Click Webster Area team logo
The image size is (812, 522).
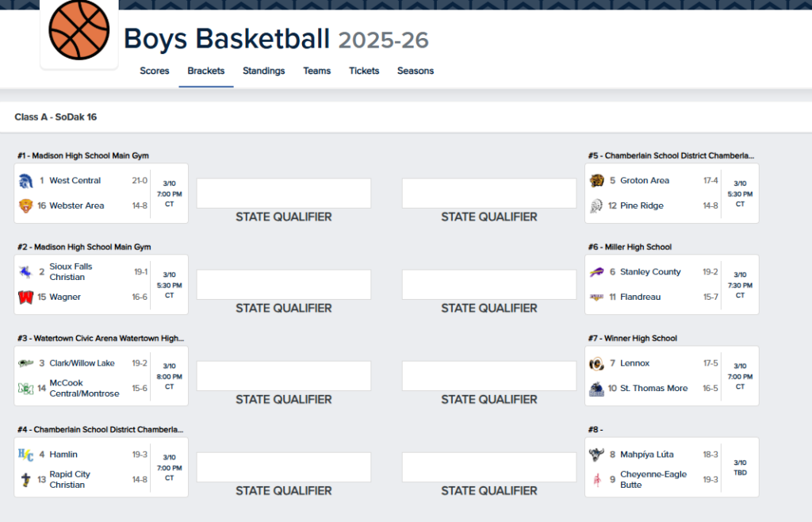click(25, 205)
